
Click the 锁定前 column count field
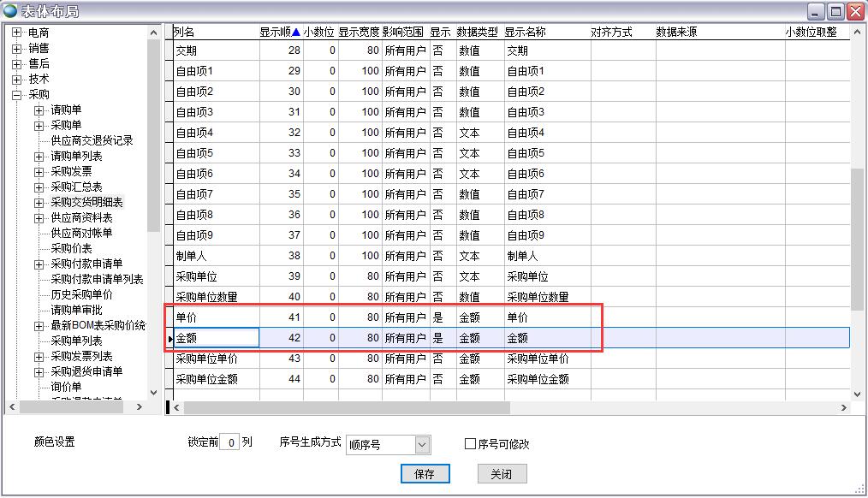tap(229, 443)
